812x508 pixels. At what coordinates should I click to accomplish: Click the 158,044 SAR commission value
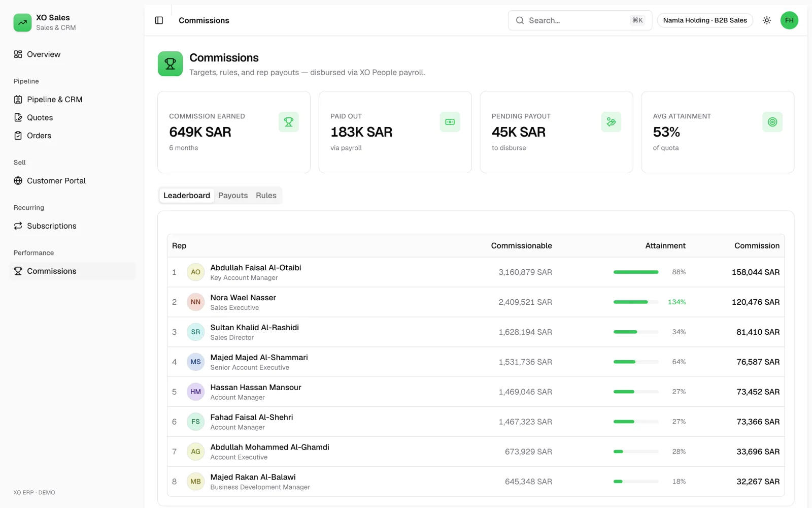pos(756,272)
